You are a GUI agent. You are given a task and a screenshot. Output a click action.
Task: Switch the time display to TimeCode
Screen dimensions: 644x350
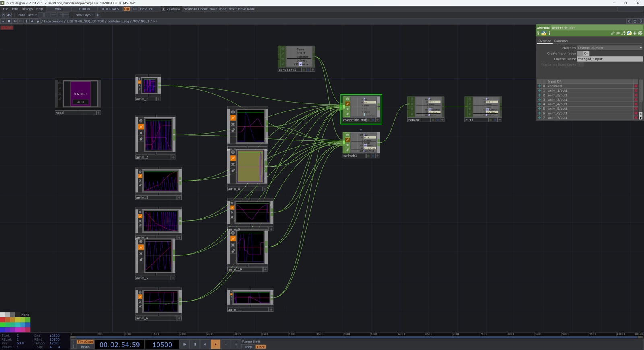[85, 342]
